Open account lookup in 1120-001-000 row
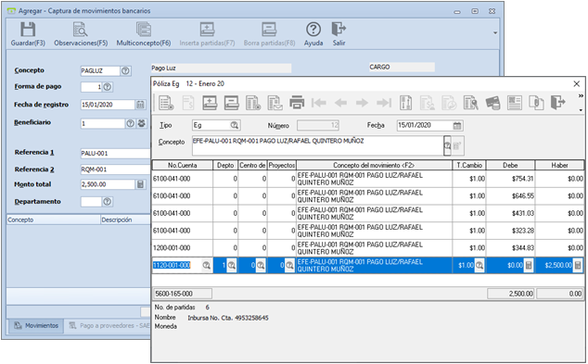This screenshot has width=588, height=364. [206, 265]
